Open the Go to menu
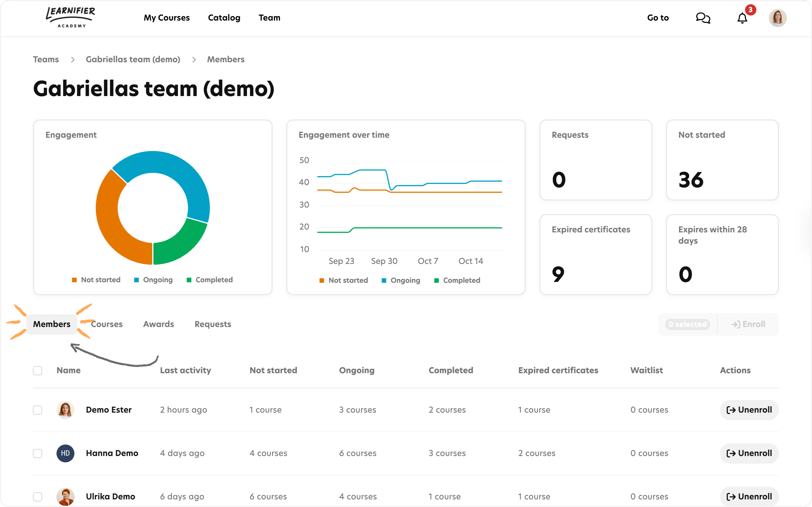The width and height of the screenshot is (812, 507). point(658,18)
